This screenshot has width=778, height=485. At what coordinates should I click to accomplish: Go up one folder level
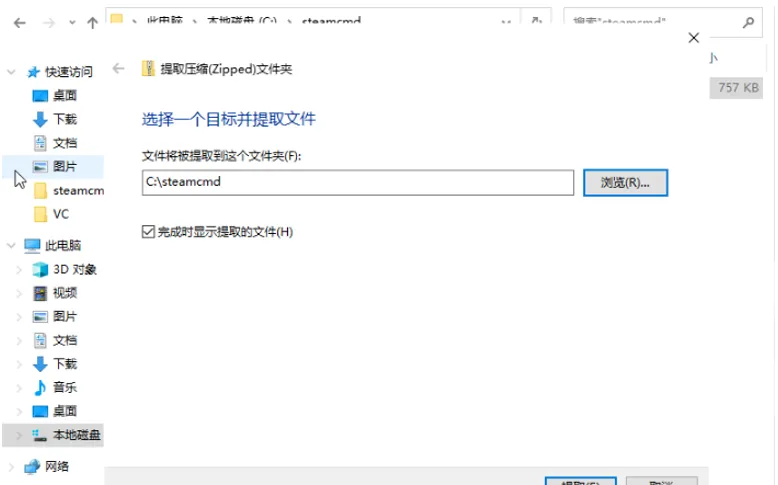point(92,23)
